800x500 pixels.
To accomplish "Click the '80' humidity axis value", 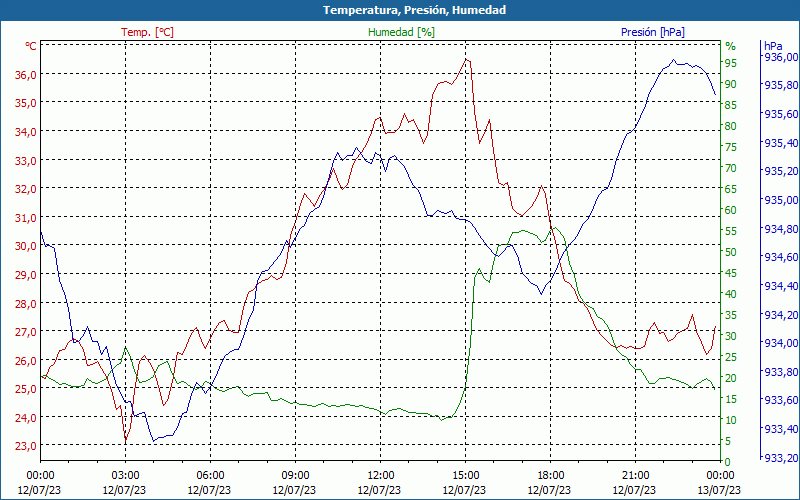I will point(731,126).
